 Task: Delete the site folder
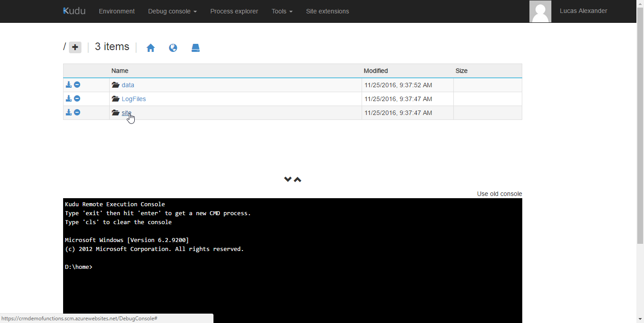77,112
